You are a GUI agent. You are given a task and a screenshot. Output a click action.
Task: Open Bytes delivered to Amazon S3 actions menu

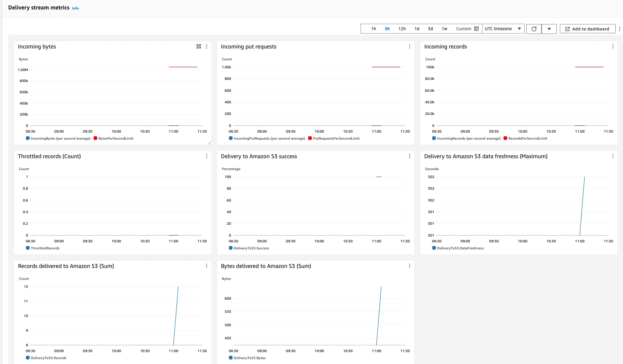tap(410, 266)
